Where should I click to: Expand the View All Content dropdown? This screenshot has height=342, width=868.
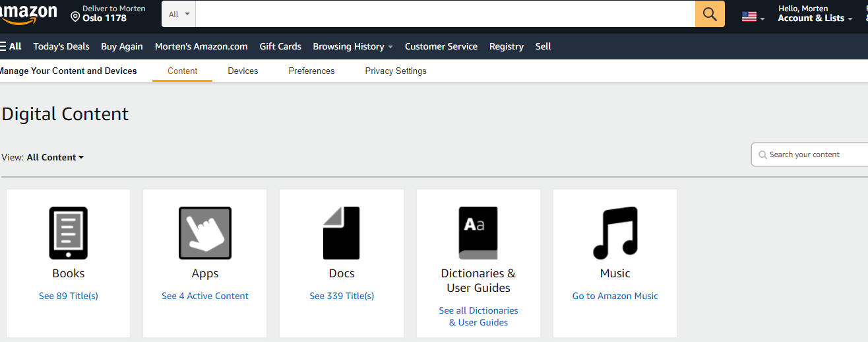coord(55,157)
